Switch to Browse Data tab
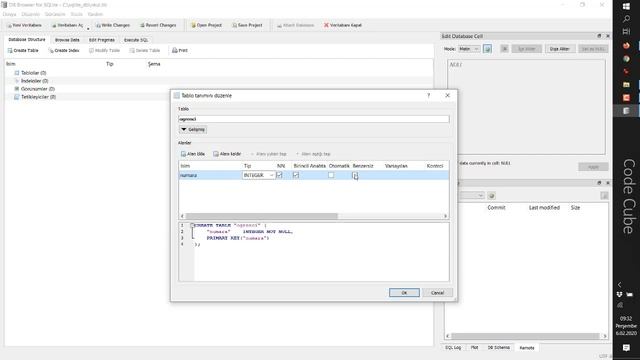 (x=67, y=40)
